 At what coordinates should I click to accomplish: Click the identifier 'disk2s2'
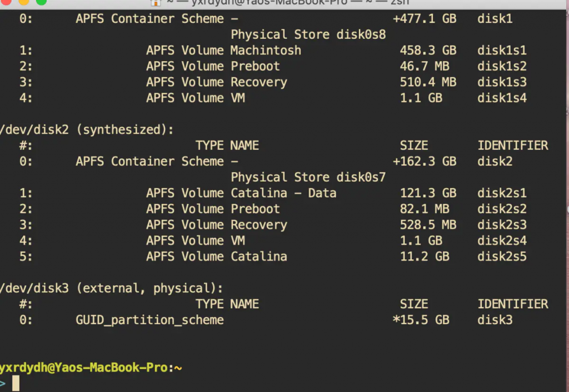coord(502,209)
